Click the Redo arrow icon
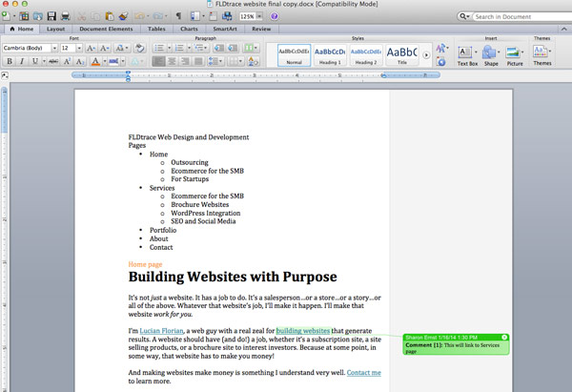Viewport: 572px width, 392px height. (x=158, y=16)
